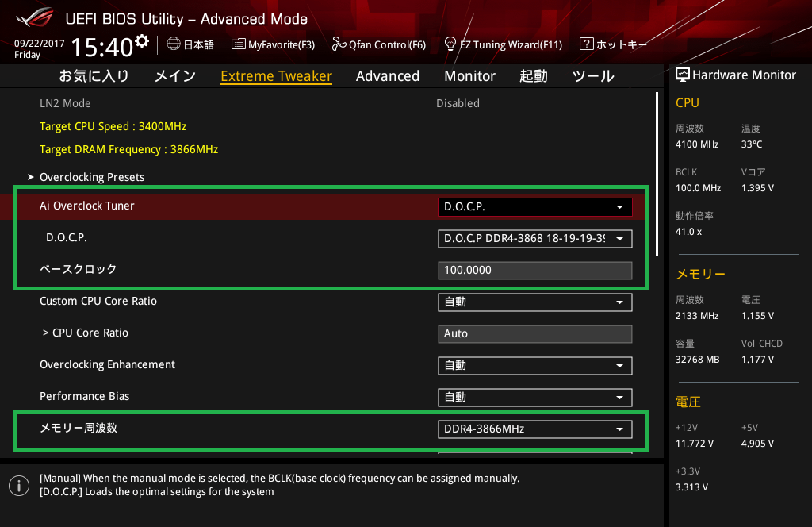Select the Extreme Tweaker tab
812x527 pixels.
pos(276,76)
